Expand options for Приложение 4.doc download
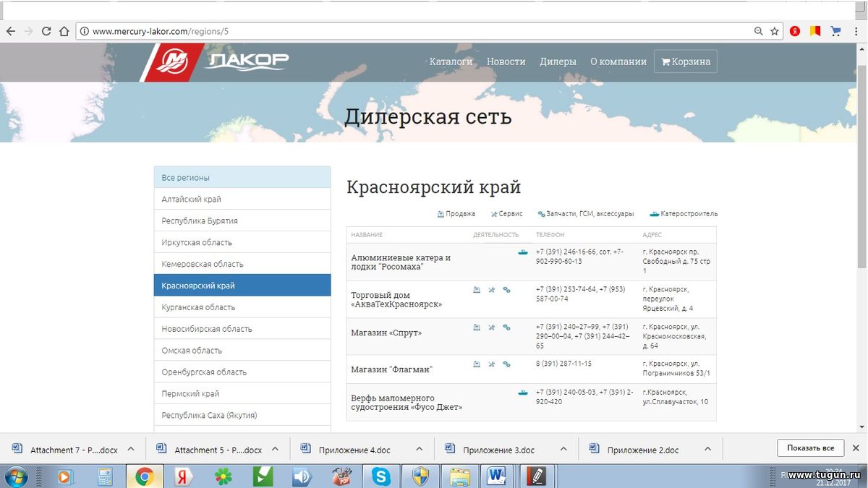 click(420, 449)
